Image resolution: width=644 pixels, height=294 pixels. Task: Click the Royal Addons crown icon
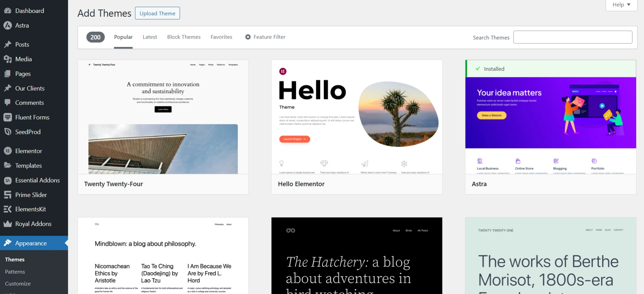click(7, 224)
